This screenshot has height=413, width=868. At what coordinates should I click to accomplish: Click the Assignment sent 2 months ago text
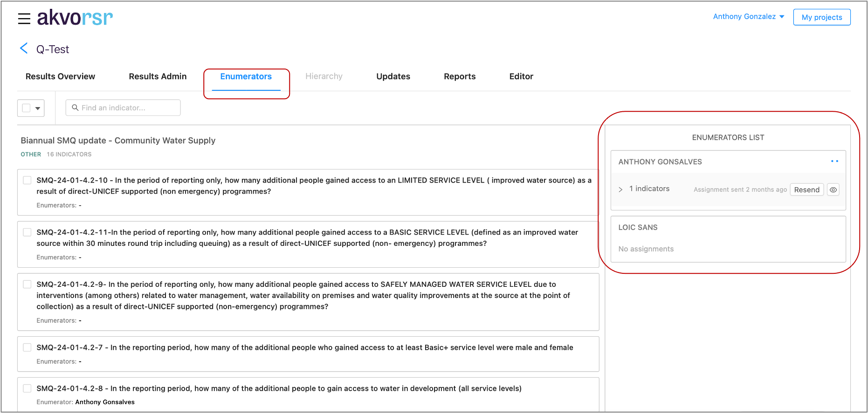(740, 190)
